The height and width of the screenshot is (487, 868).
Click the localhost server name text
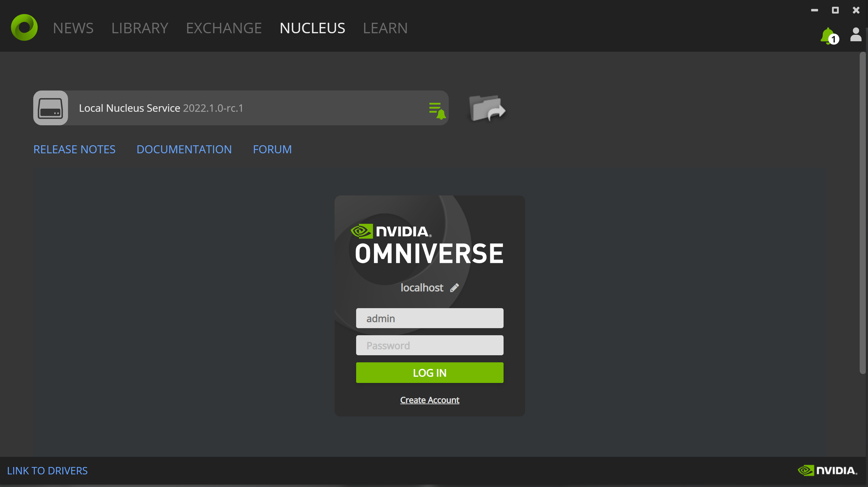pyautogui.click(x=421, y=288)
